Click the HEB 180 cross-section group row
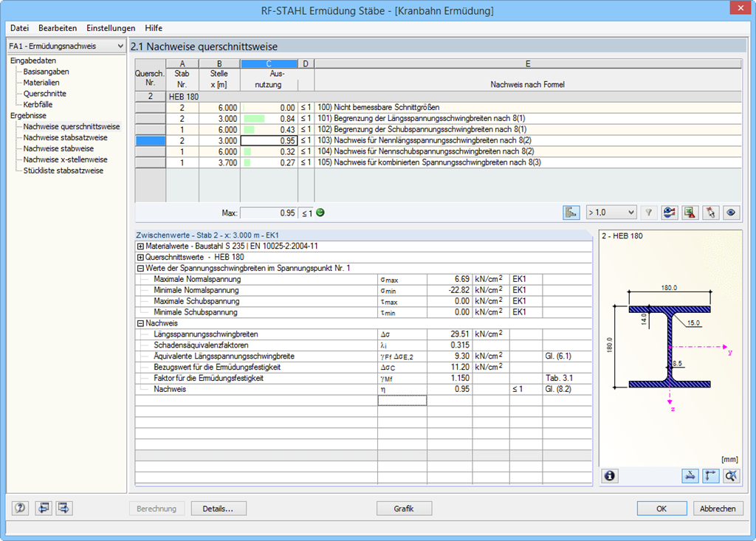 tap(439, 97)
